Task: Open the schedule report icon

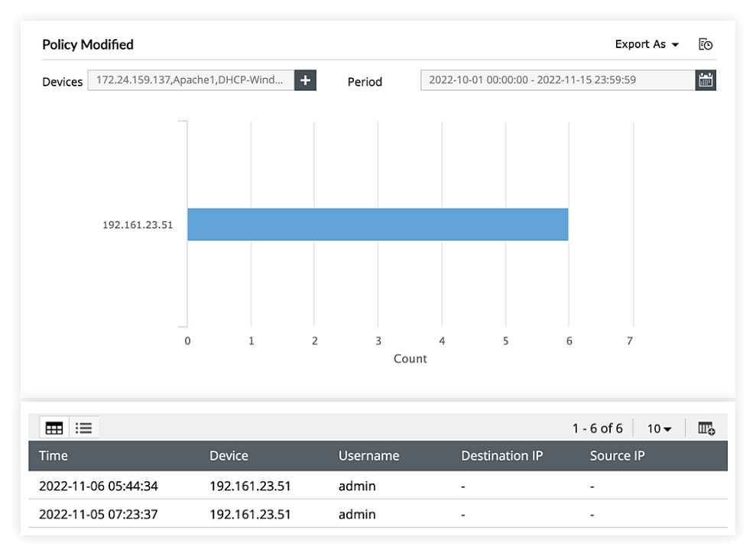Action: click(706, 44)
